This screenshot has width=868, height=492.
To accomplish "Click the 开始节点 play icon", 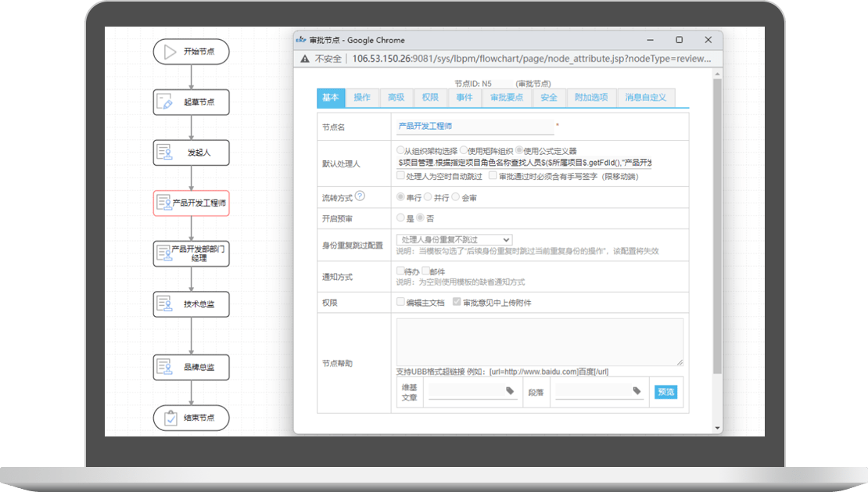I will (x=170, y=52).
